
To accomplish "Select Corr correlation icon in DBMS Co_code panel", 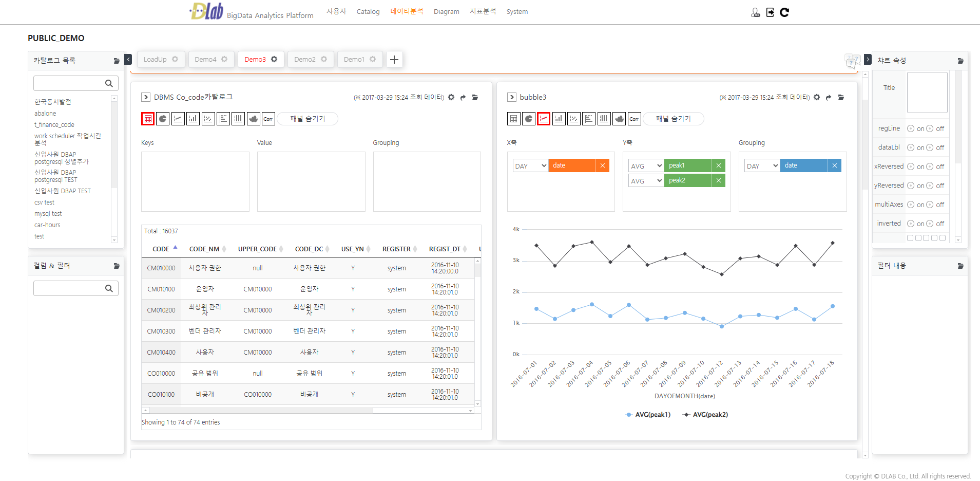I will click(x=268, y=119).
